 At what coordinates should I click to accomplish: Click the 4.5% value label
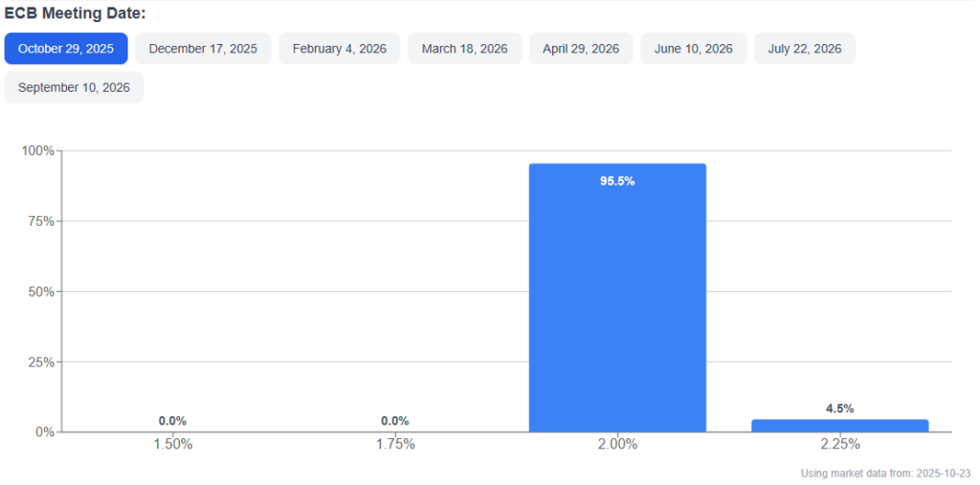click(839, 408)
